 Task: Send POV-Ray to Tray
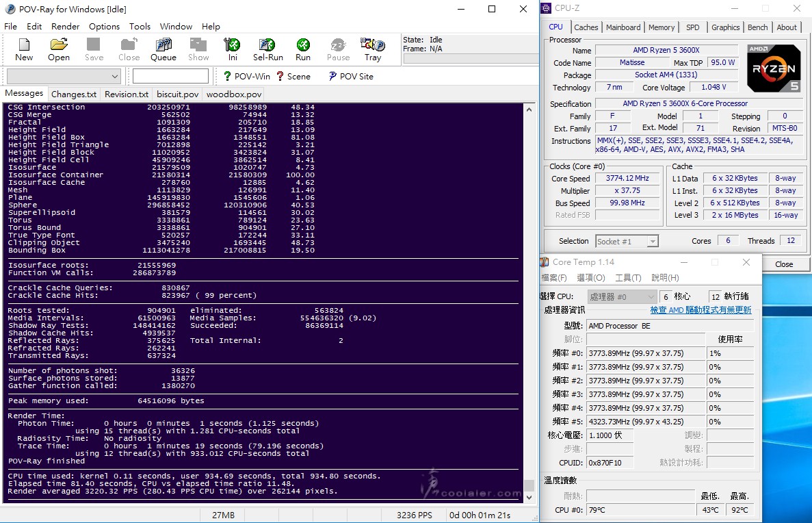[x=373, y=50]
